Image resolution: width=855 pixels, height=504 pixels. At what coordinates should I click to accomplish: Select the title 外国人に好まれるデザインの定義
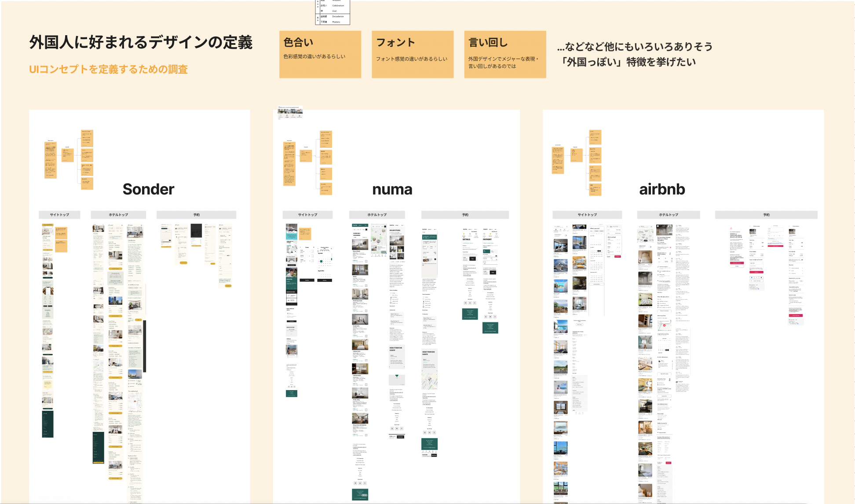(x=141, y=42)
